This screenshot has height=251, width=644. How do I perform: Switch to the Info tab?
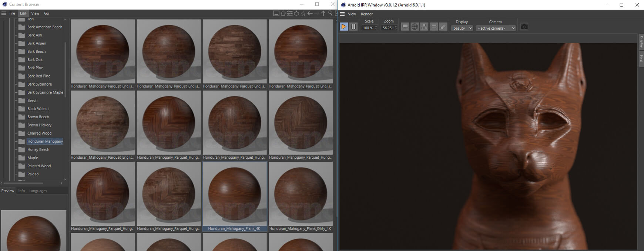click(21, 191)
